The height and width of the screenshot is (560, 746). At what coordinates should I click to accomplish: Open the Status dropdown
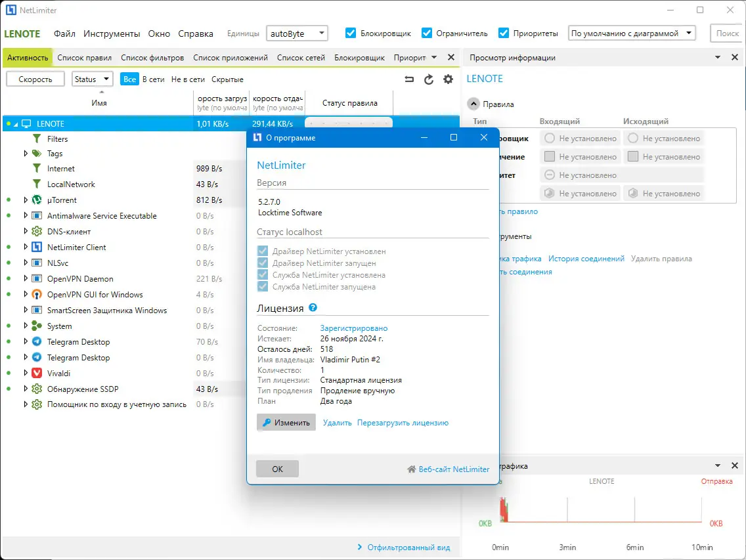point(93,79)
